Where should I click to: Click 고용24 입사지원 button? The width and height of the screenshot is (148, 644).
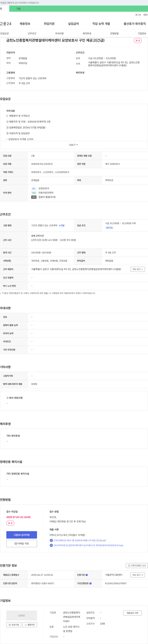click(22, 535)
